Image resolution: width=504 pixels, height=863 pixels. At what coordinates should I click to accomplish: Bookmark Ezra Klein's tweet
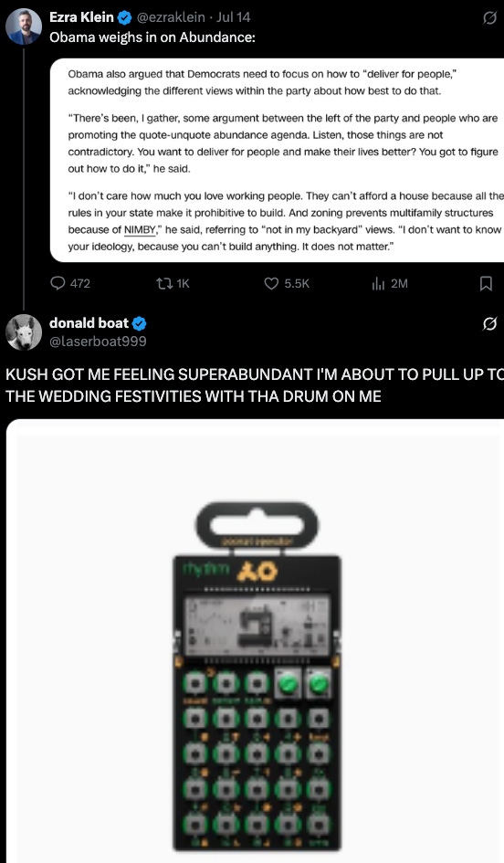click(x=486, y=283)
